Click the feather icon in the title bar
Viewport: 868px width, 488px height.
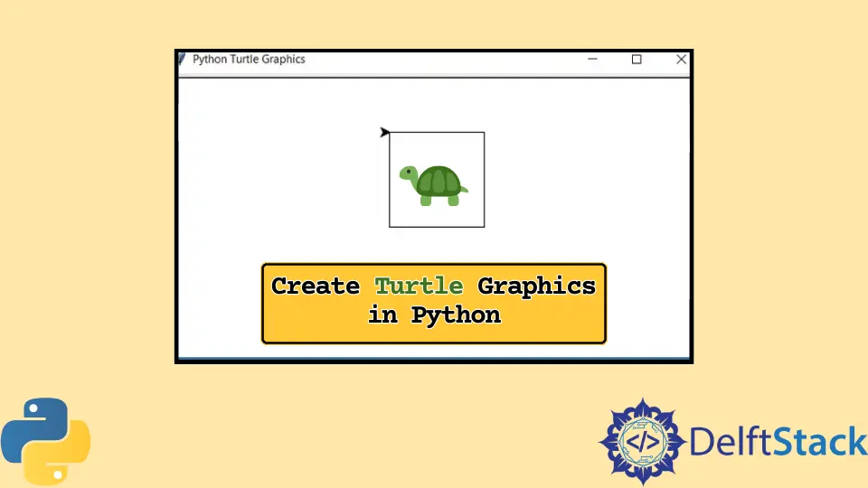tap(182, 60)
